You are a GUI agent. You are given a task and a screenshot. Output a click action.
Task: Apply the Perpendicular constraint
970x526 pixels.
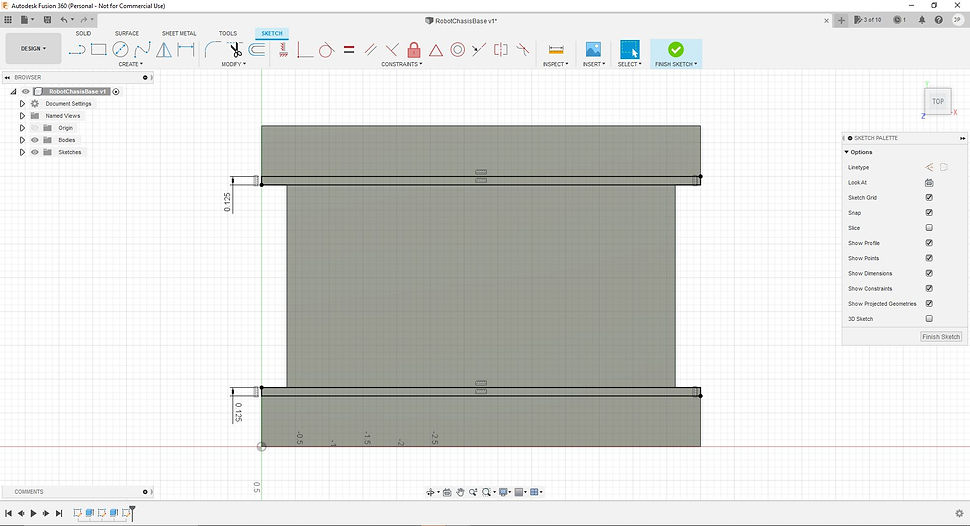click(x=392, y=50)
